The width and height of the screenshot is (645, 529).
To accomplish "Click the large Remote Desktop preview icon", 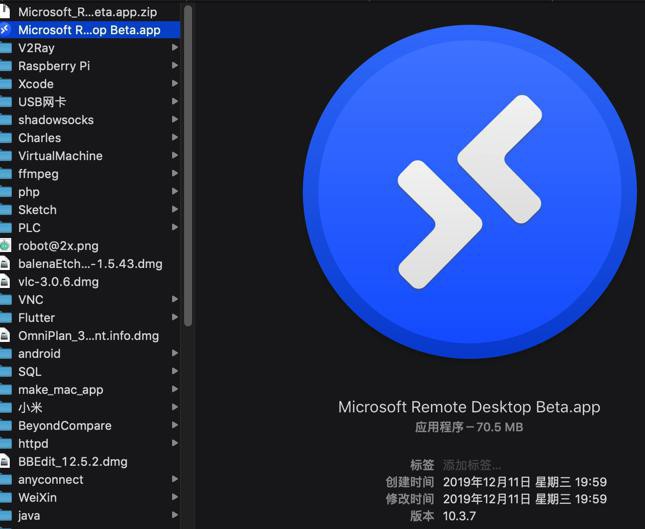I will [x=469, y=191].
